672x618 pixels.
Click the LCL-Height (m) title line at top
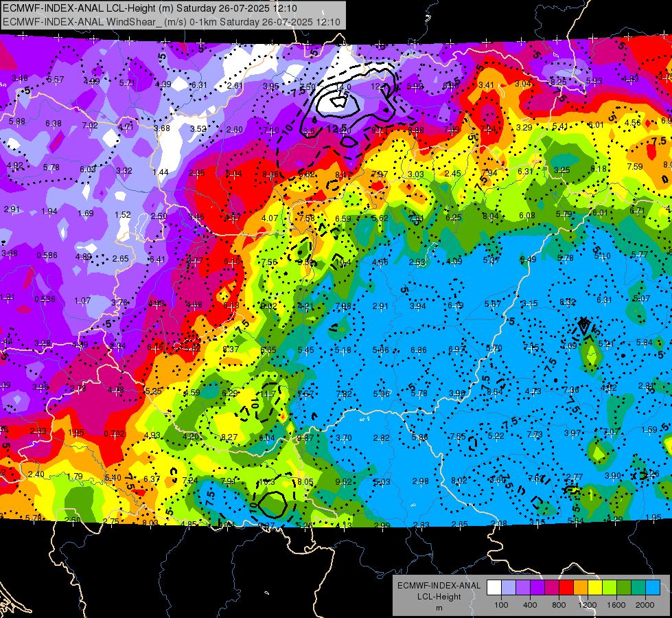(150, 8)
